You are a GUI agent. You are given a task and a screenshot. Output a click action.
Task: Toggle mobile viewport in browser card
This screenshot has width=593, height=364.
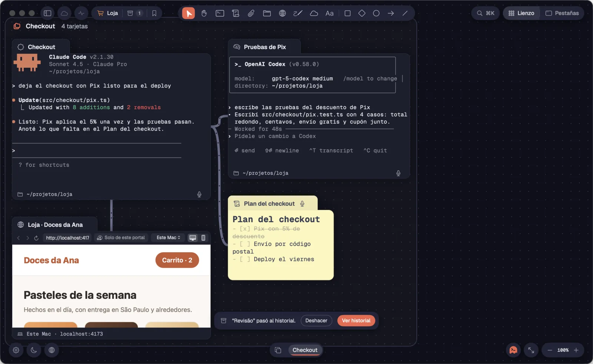[203, 238]
